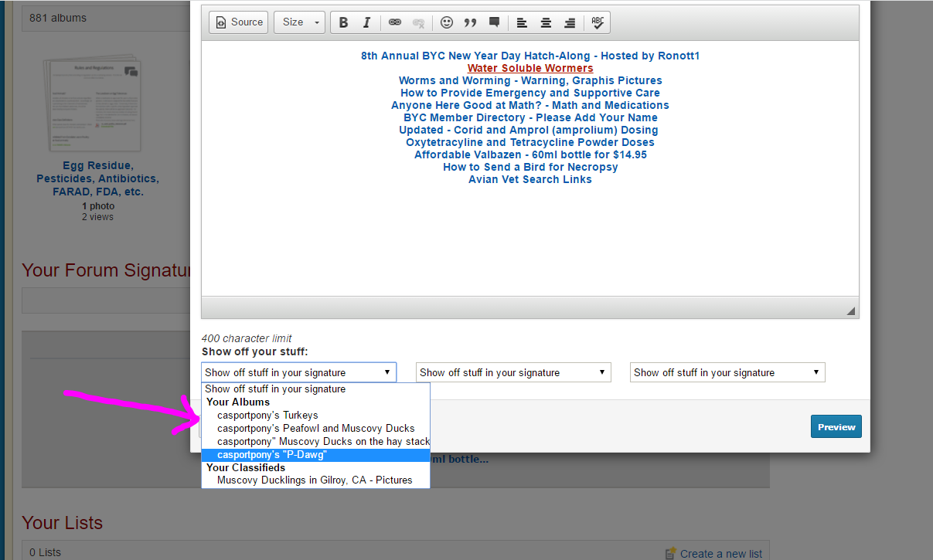The height and width of the screenshot is (560, 933).
Task: Choose casportpony's Peafowl and Muscovy Ducks
Action: pyautogui.click(x=315, y=428)
